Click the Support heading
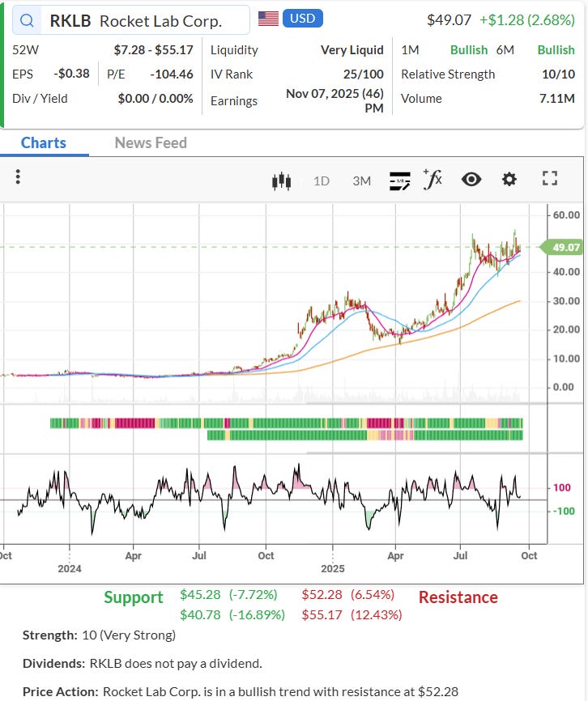 point(134,597)
